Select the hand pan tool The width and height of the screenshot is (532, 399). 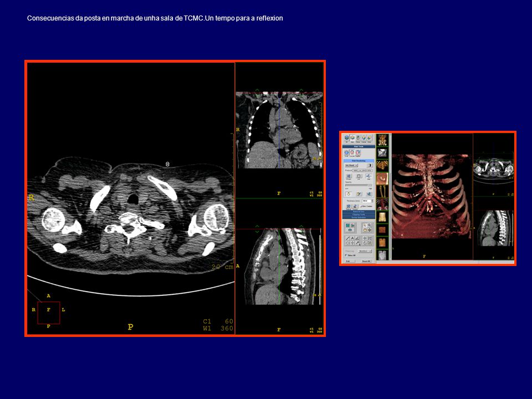click(x=365, y=229)
